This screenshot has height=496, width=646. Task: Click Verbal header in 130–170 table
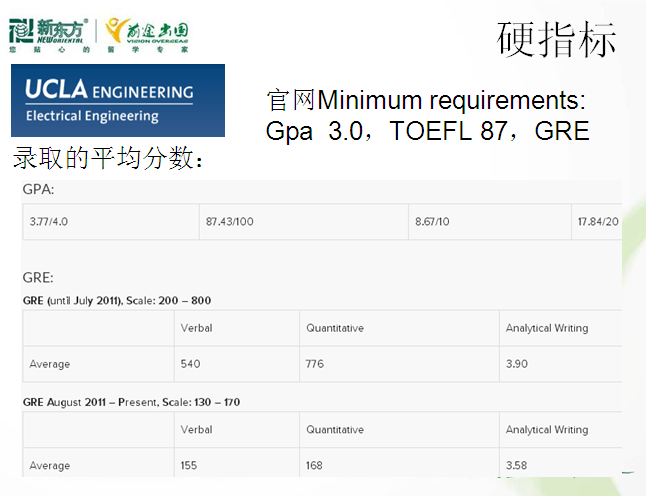coord(237,430)
